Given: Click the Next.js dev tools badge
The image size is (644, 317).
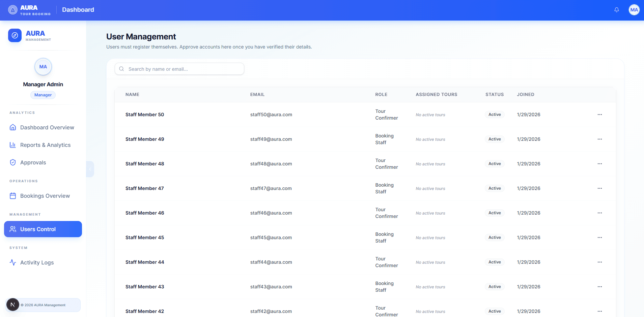Looking at the screenshot, I should pyautogui.click(x=13, y=305).
